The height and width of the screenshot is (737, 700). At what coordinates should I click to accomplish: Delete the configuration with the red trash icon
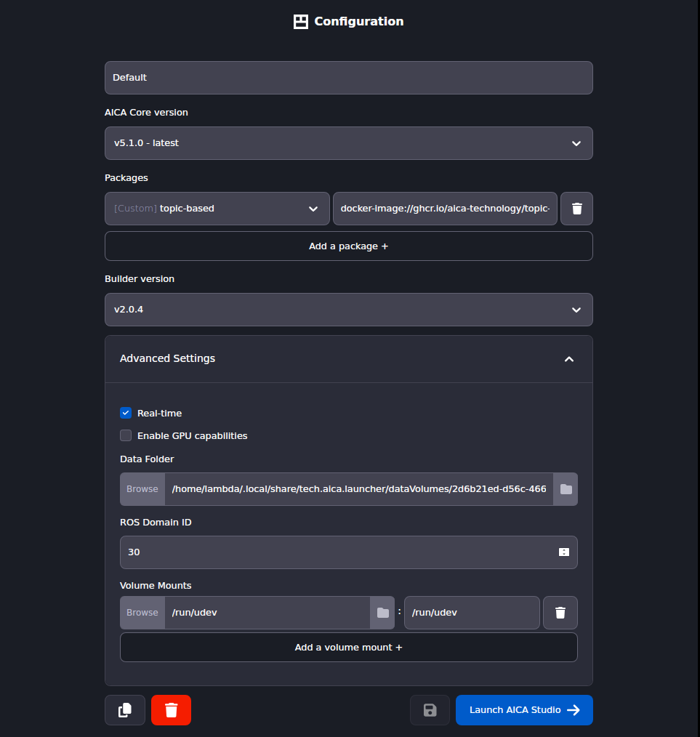[171, 710]
